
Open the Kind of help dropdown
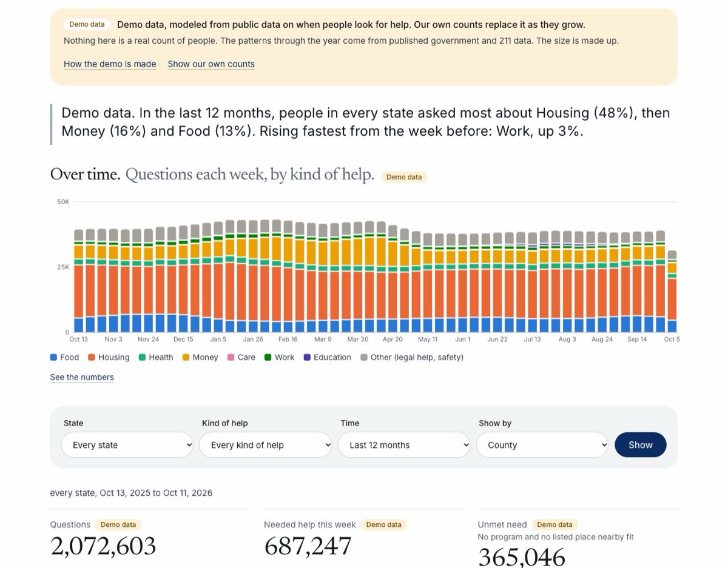266,445
